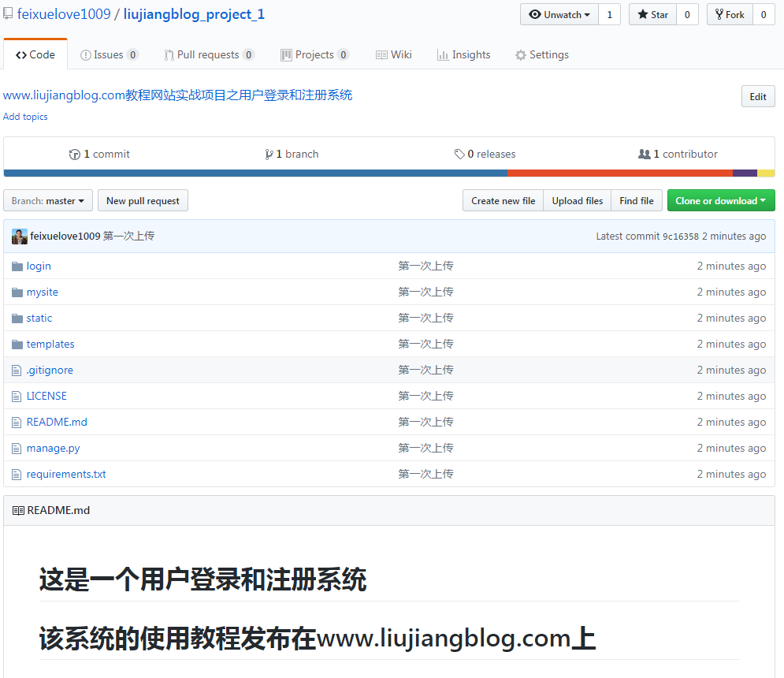
Task: Click the gear icon on Settings tab
Action: pos(521,55)
